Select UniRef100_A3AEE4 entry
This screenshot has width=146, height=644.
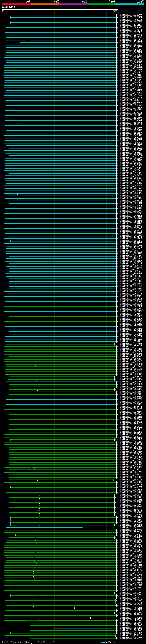click(x=131, y=364)
